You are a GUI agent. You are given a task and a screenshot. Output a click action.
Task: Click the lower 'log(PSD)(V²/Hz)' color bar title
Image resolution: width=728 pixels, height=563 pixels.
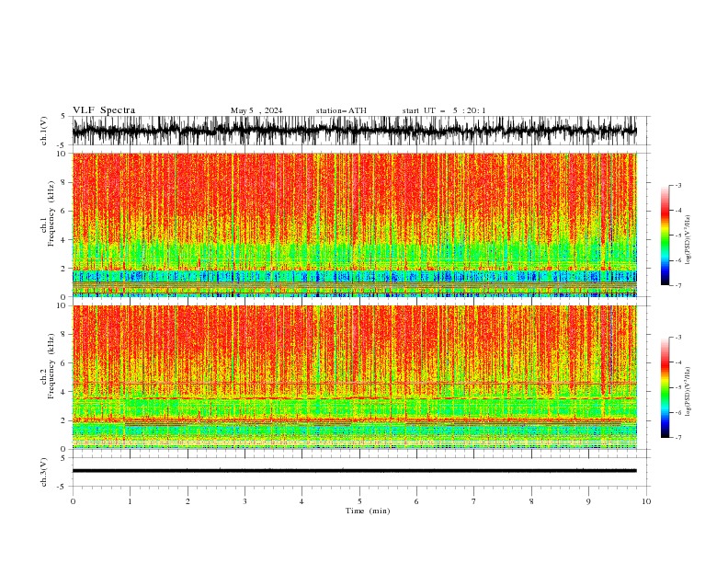coord(688,392)
